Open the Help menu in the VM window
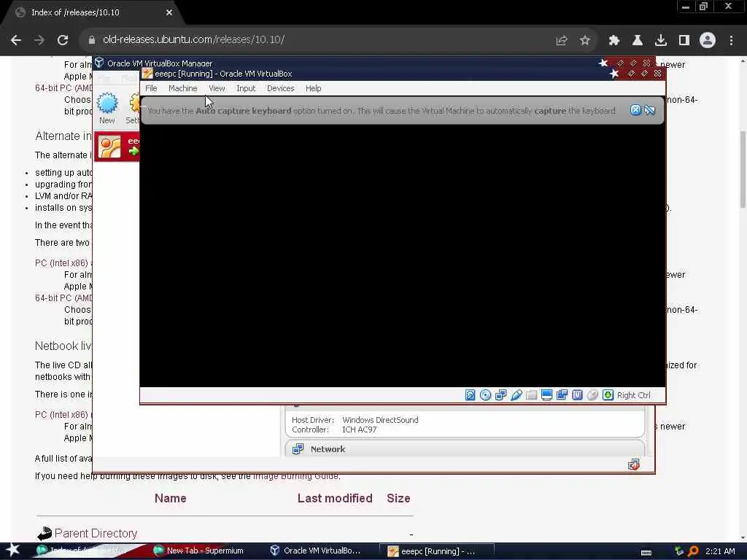 [x=314, y=88]
